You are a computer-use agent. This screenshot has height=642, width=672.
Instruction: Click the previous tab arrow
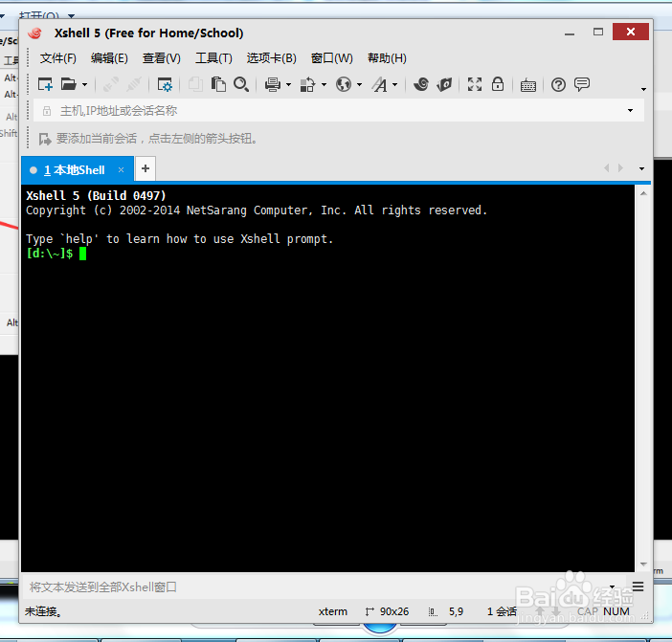click(x=607, y=167)
